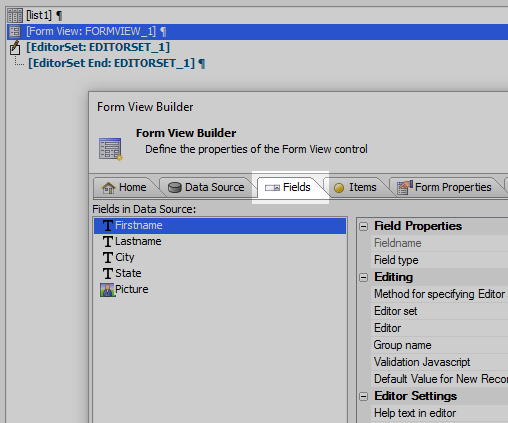Image resolution: width=508 pixels, height=423 pixels.
Task: Select the Validation Javascript property row
Action: pos(439,362)
